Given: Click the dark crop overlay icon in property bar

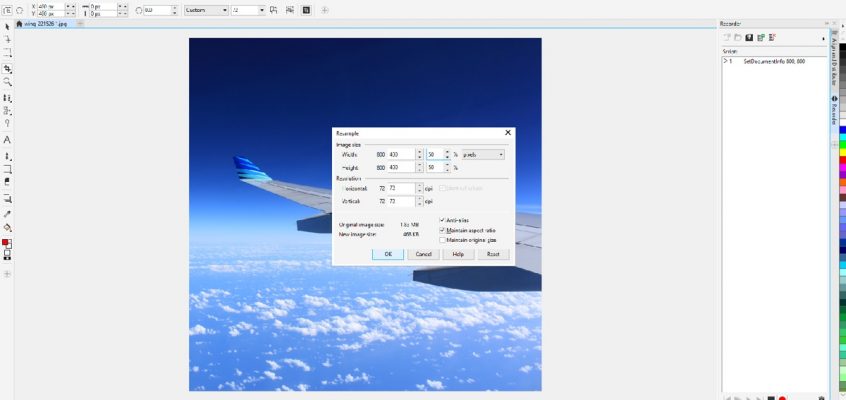Looking at the screenshot, I should click(306, 10).
